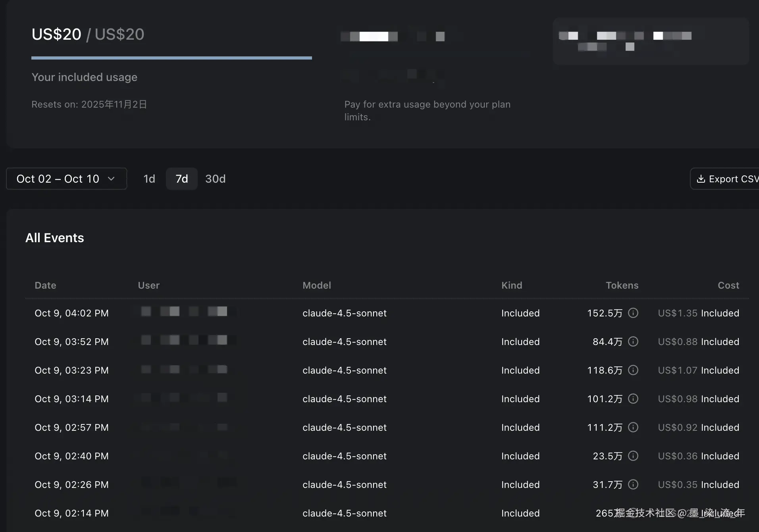
Task: Click the Model column header
Action: (316, 285)
